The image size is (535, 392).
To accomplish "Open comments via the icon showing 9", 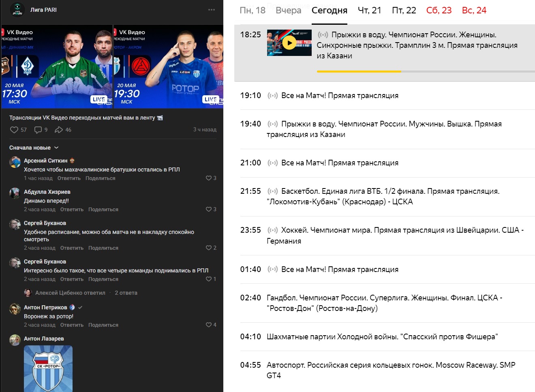I will pyautogui.click(x=38, y=130).
